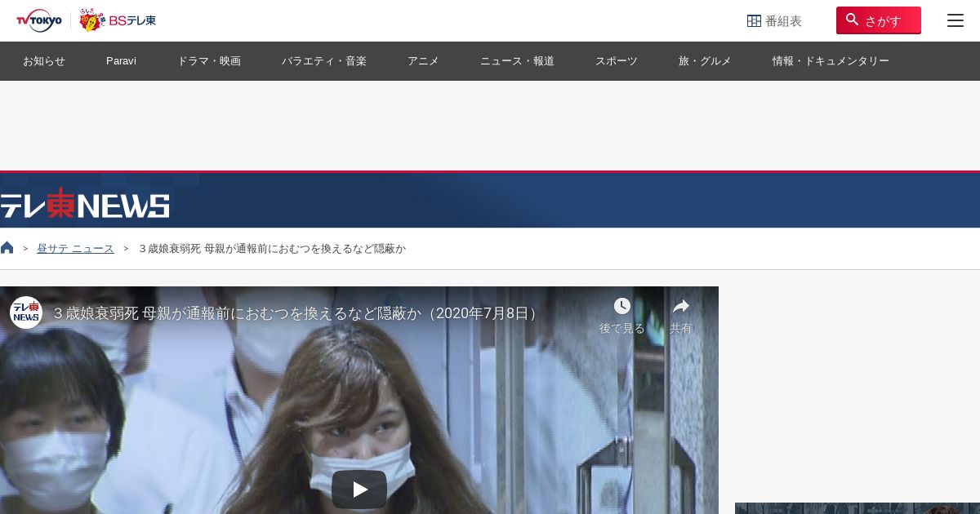Go to the ニュース・報道 section
The image size is (980, 514).
(x=517, y=61)
